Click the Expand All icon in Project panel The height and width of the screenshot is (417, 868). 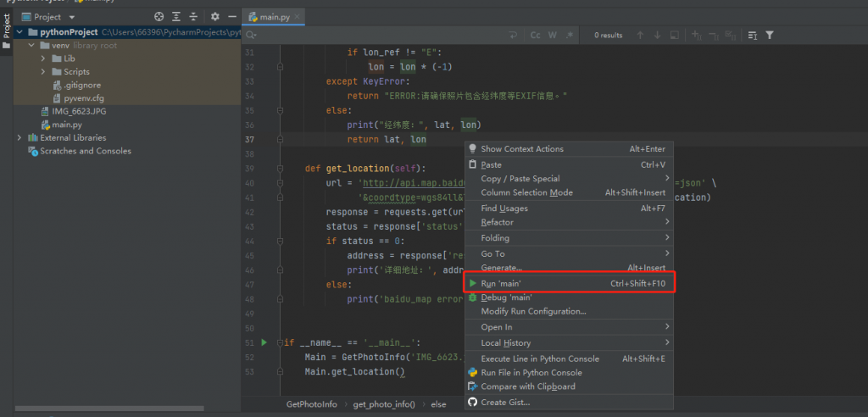176,17
